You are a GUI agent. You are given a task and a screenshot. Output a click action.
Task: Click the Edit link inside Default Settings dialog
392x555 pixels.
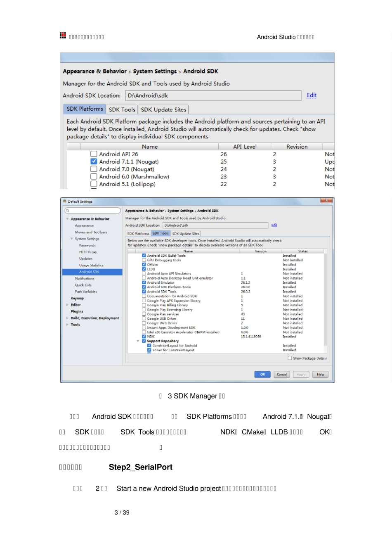(x=274, y=225)
